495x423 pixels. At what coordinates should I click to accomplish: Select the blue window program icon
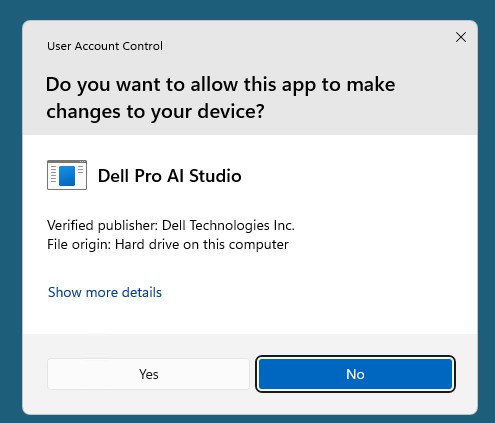click(67, 175)
